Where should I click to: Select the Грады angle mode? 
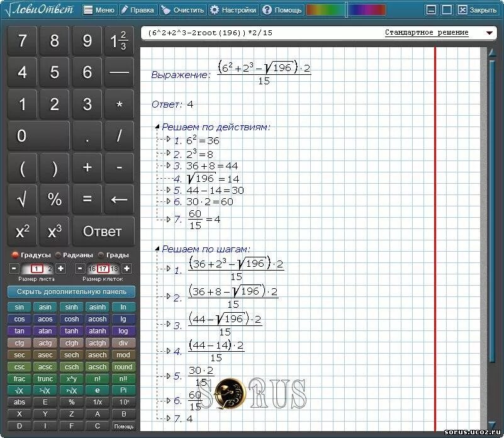(x=113, y=255)
